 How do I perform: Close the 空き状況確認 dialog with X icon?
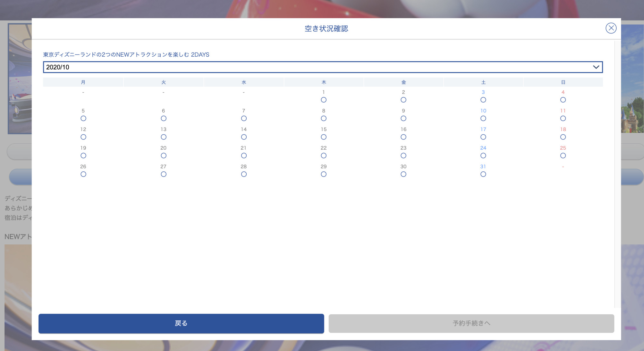coord(611,28)
